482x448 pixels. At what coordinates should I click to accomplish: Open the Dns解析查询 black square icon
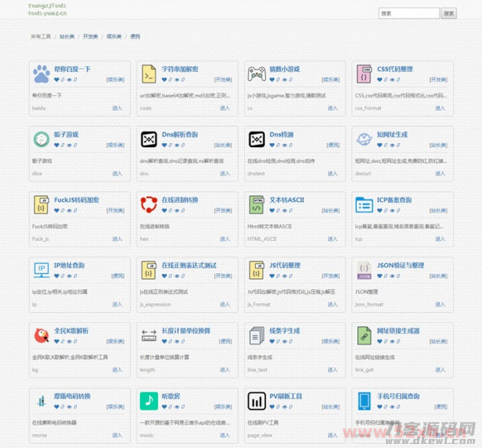coord(149,139)
